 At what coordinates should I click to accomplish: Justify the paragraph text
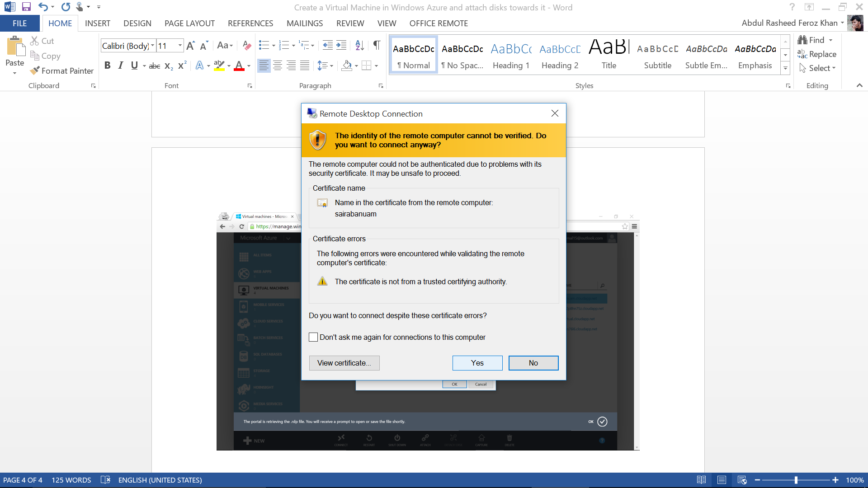click(x=305, y=66)
